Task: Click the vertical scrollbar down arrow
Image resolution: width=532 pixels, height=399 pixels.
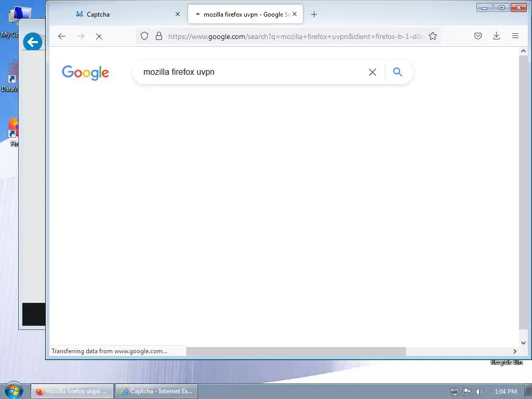Action: pyautogui.click(x=523, y=343)
